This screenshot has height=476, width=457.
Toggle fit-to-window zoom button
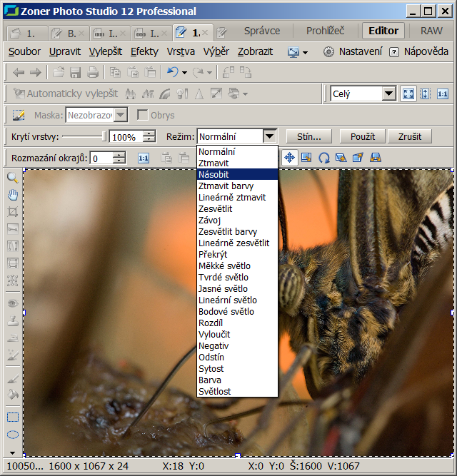pos(408,93)
